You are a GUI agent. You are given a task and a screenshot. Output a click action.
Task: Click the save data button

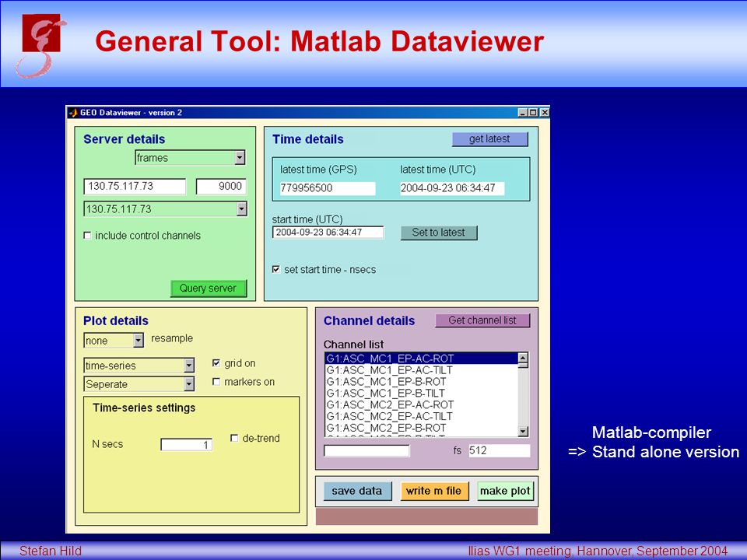357,491
